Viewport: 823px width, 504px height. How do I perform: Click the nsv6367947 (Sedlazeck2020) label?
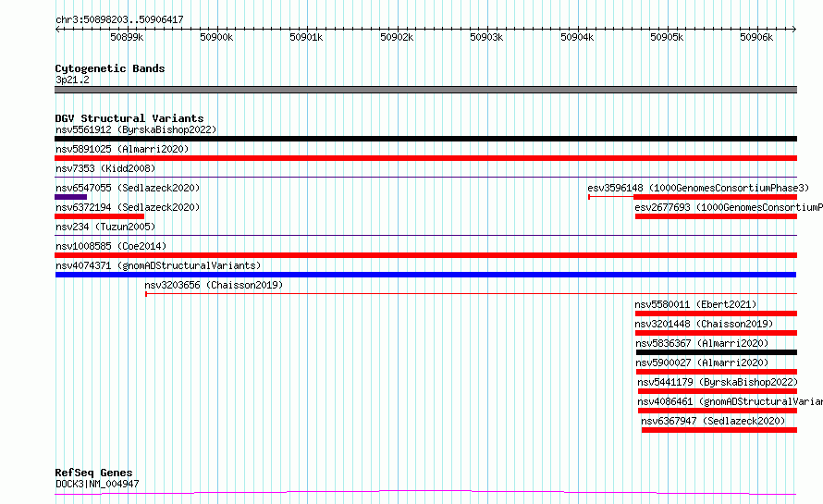coord(713,421)
